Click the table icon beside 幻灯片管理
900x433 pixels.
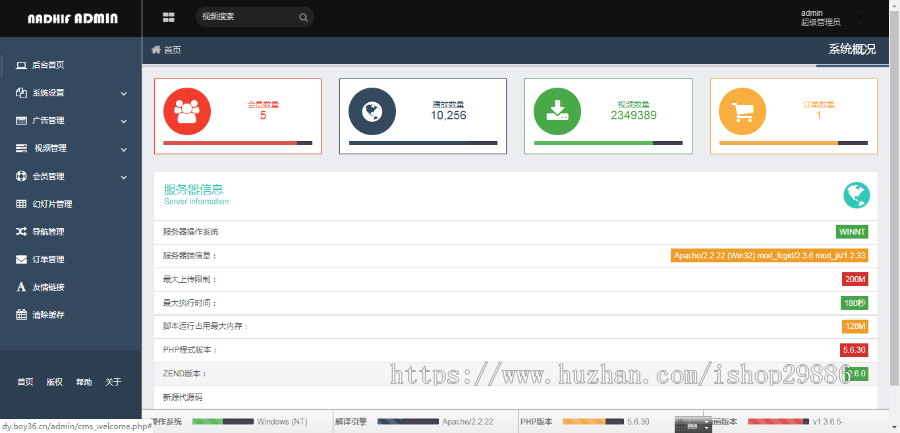(x=21, y=204)
